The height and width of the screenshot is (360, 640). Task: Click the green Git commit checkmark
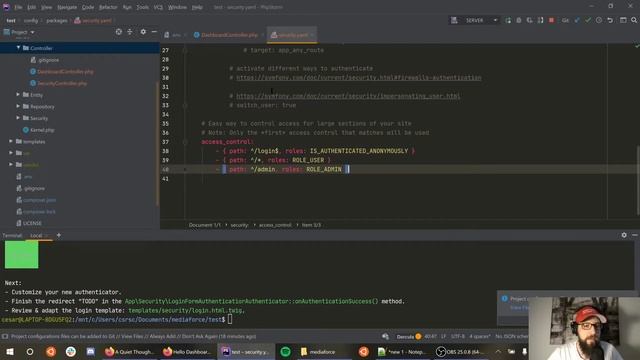click(x=588, y=20)
